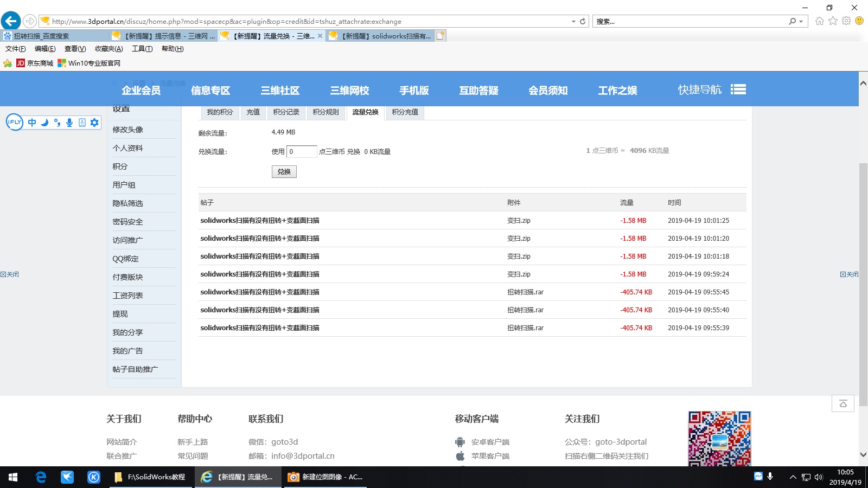Screen dimensions: 868x488
Task: Open the Windows Start menu
Action: coord(13,477)
